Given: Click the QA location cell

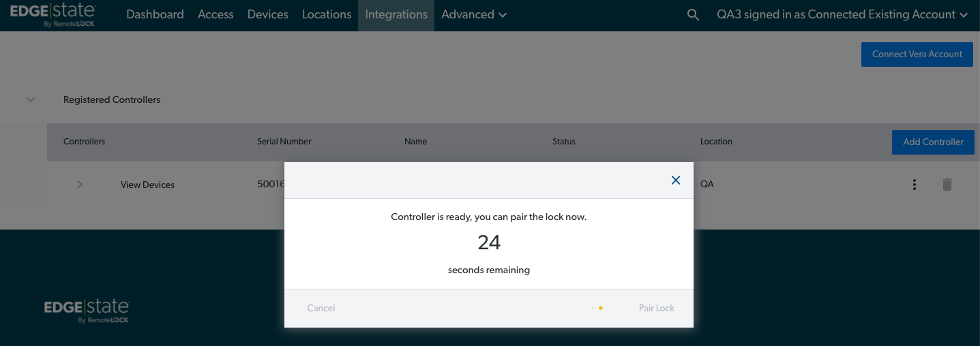Looking at the screenshot, I should (x=707, y=184).
